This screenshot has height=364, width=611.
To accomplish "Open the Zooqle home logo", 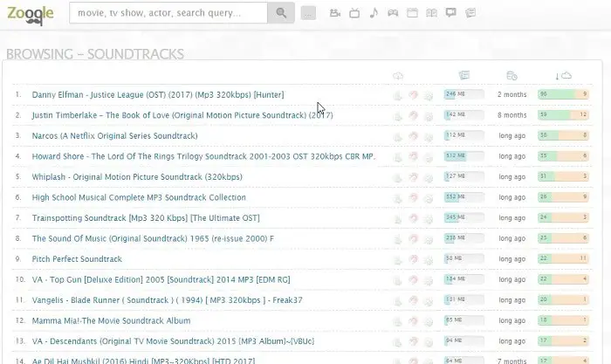I will 31,15.
